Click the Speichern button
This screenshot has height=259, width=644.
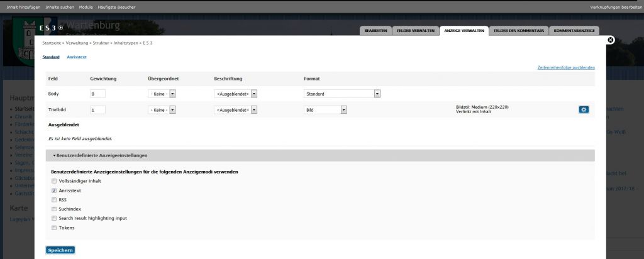(x=60, y=250)
